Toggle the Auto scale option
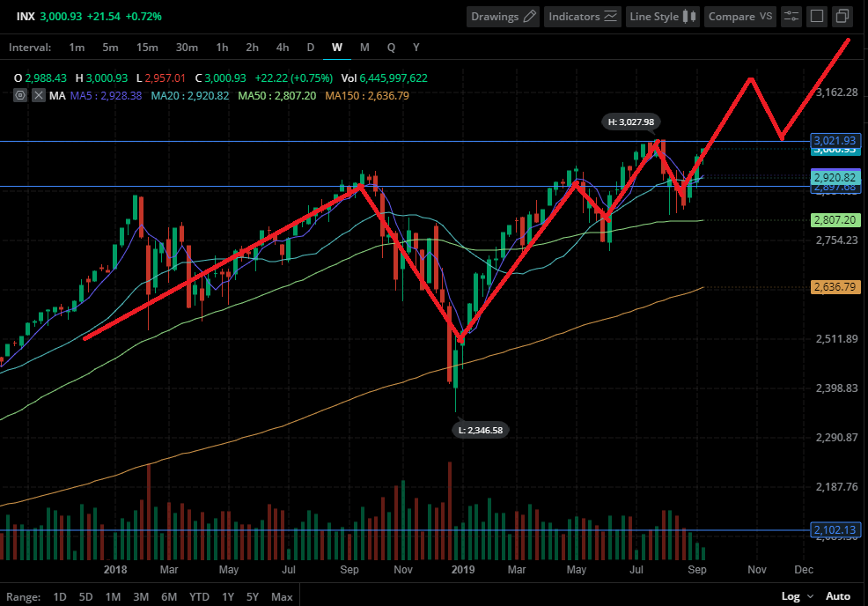Screen dimensions: 868x606 click(837, 596)
